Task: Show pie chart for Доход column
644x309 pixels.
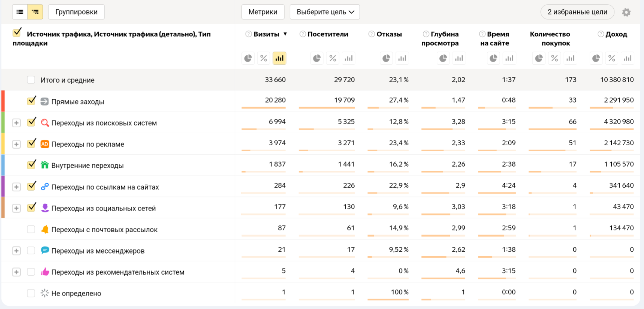Action: [x=596, y=58]
